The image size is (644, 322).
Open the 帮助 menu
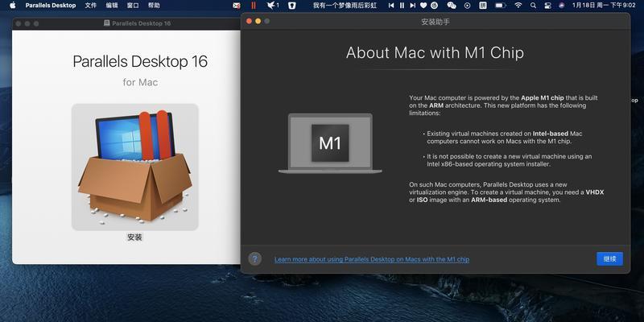154,6
